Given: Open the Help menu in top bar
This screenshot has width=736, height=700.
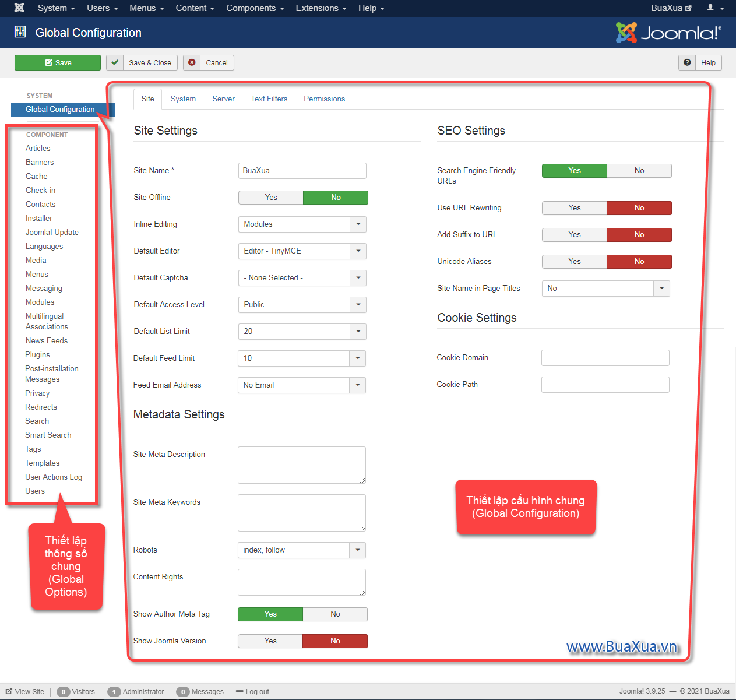Looking at the screenshot, I should tap(371, 8).
